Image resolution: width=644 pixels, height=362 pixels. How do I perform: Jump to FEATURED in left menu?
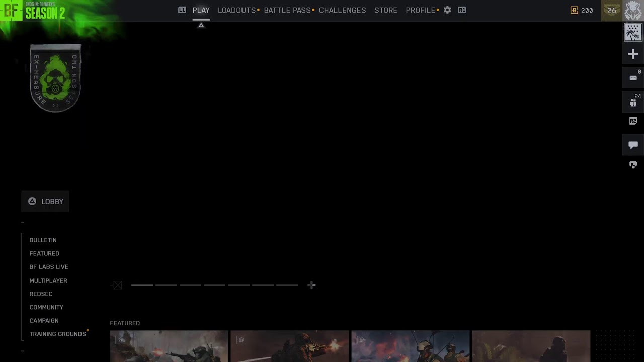44,253
